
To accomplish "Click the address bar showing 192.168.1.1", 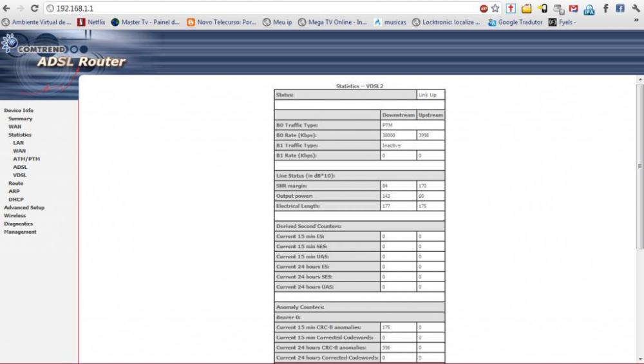I will pos(258,8).
